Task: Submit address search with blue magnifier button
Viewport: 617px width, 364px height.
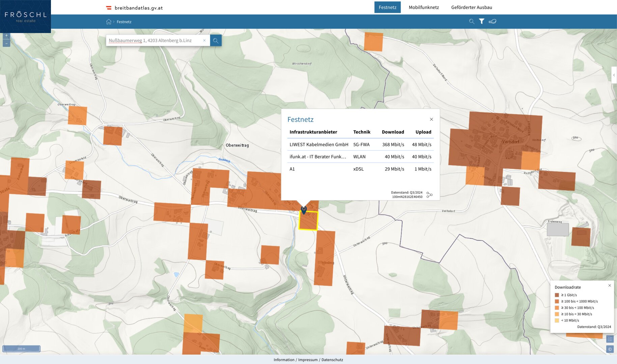Action: click(x=216, y=40)
